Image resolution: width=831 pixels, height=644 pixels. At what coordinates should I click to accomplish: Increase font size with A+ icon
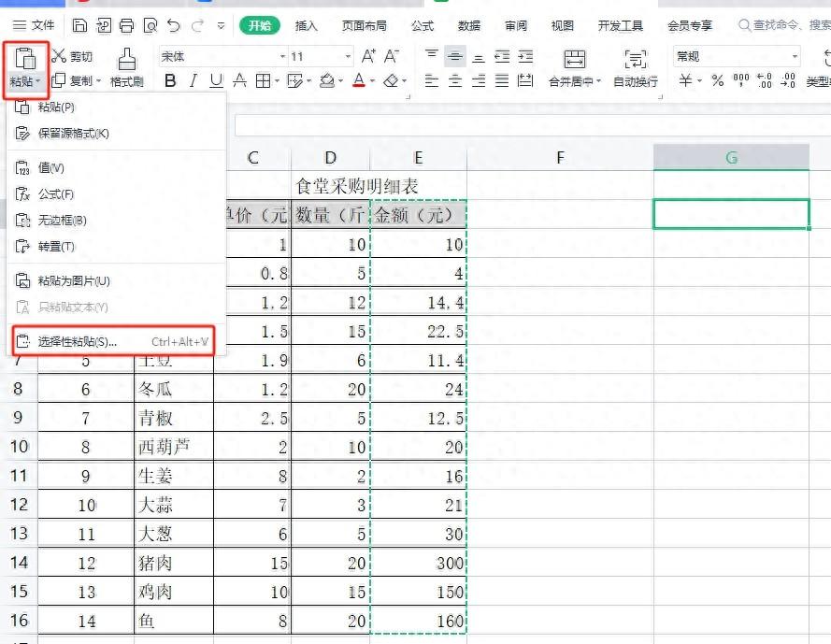[x=368, y=56]
